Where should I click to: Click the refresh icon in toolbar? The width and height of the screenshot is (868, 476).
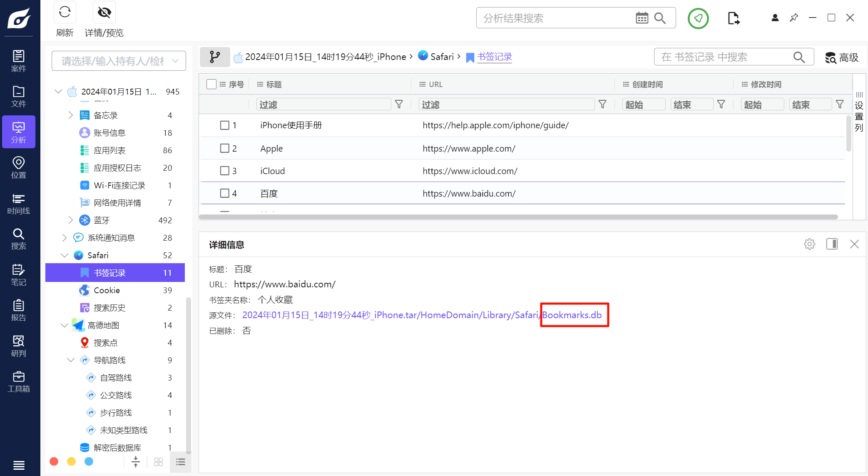(65, 12)
